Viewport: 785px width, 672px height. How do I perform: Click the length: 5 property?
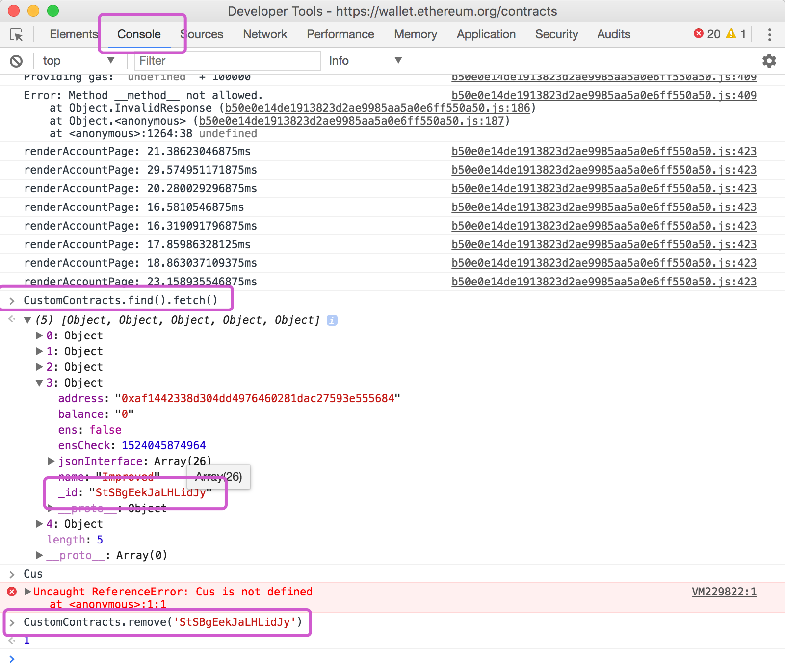(x=75, y=540)
